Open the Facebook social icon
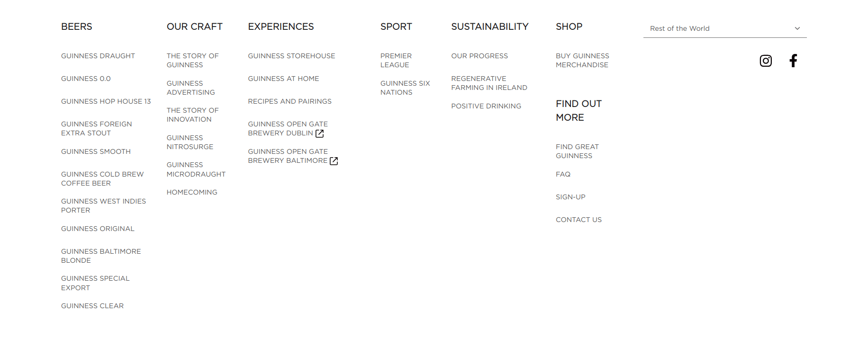The image size is (868, 338). coord(793,61)
